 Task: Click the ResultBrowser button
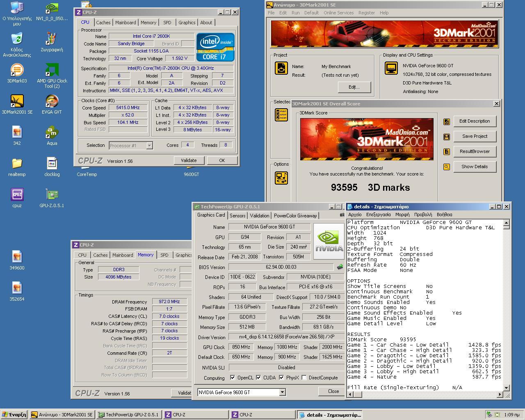click(475, 151)
